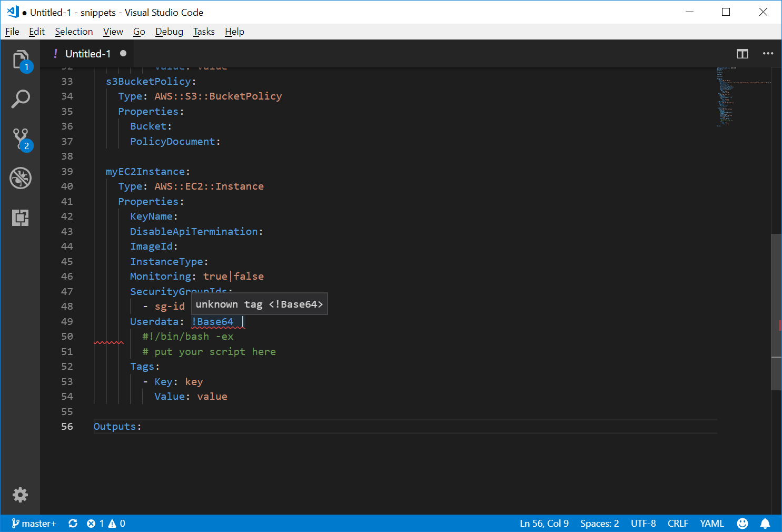Go to line via Ln 56, Col 9
The image size is (782, 532).
[544, 523]
